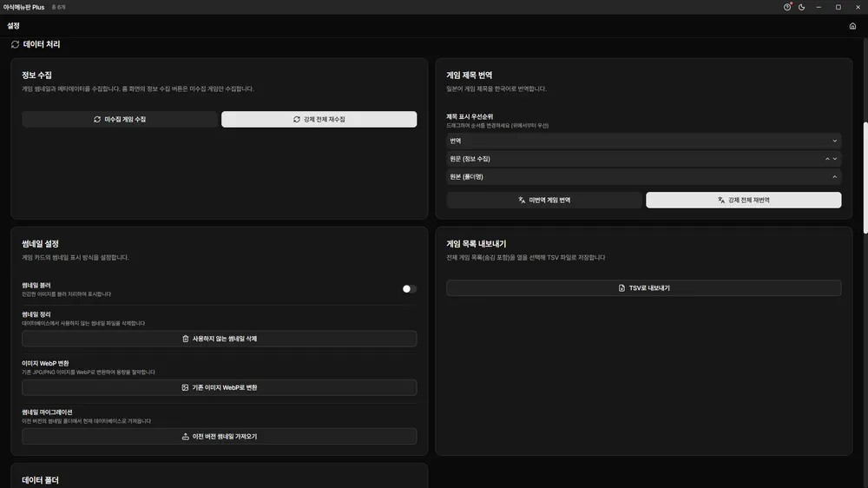The height and width of the screenshot is (488, 868).
Task: Select the 원문 (정보 수집) priority row
Action: 644,159
